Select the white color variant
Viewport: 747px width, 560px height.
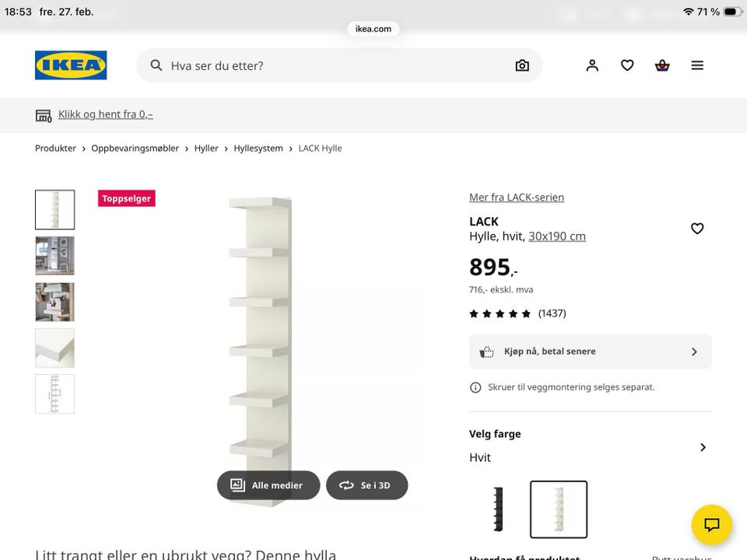pyautogui.click(x=559, y=509)
